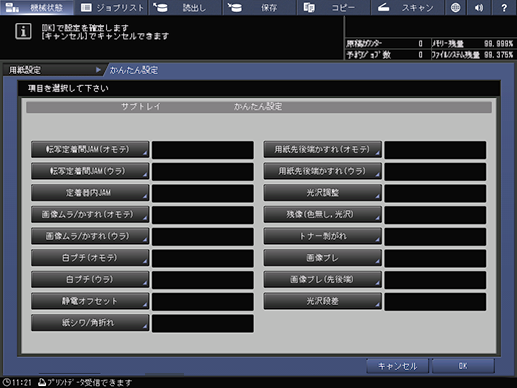
Task: Click the キャンセル button
Action: [x=397, y=366]
